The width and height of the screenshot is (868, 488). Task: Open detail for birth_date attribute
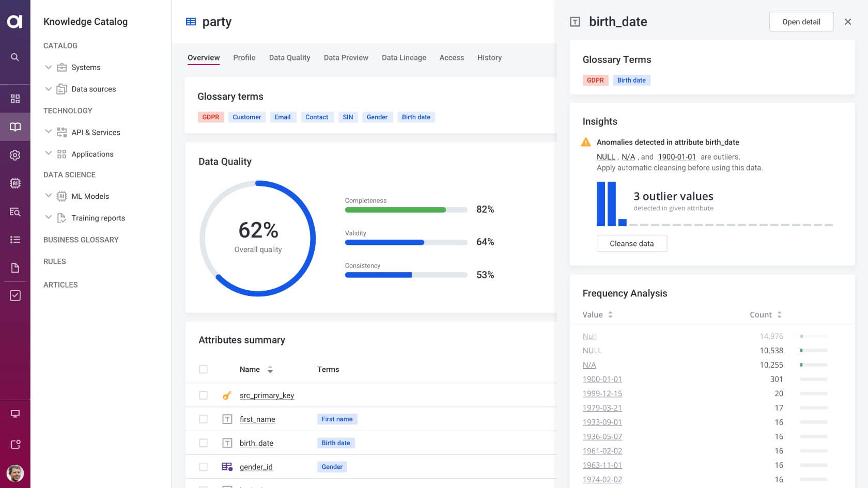[x=801, y=22]
